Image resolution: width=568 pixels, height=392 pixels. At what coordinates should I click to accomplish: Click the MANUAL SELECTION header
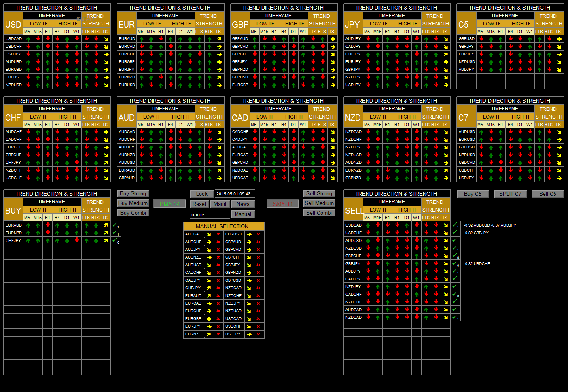pos(224,226)
